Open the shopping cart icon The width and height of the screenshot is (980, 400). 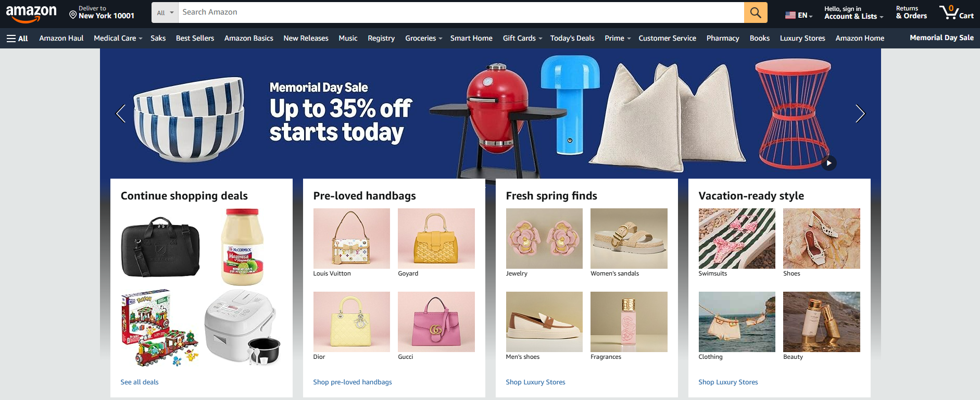956,12
